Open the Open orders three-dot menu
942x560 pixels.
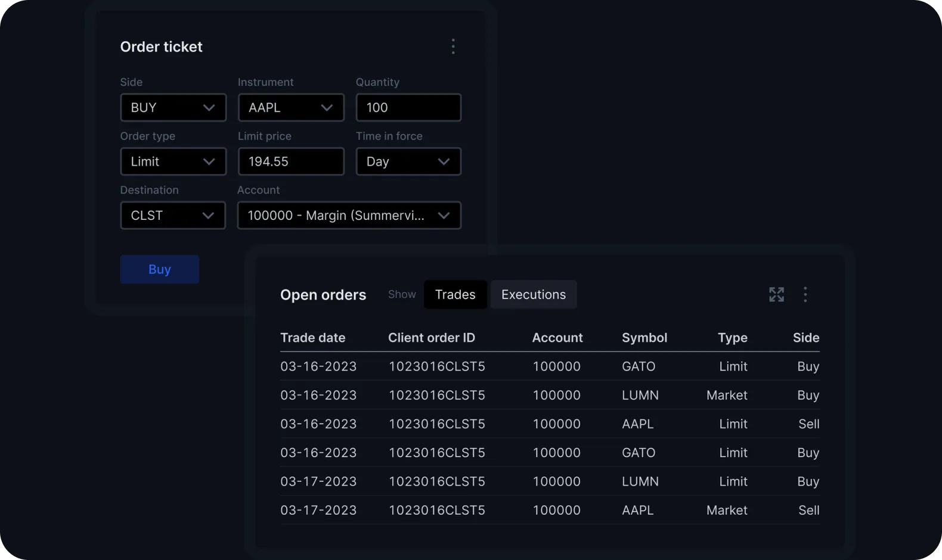coord(805,294)
